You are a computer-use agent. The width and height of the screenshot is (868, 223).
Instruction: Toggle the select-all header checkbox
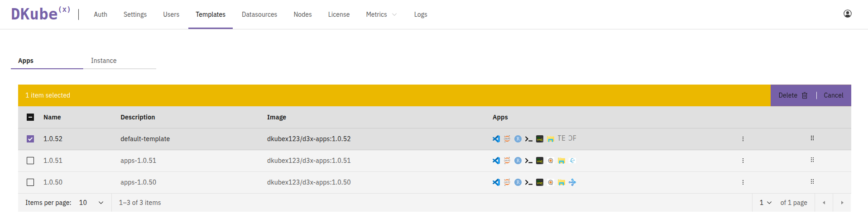click(x=30, y=117)
